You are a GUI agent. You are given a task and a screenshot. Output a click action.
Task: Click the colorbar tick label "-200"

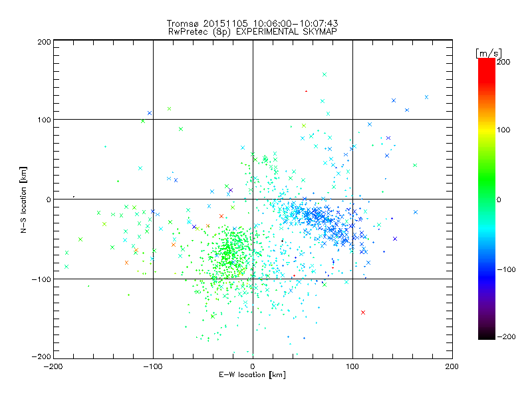click(506, 336)
